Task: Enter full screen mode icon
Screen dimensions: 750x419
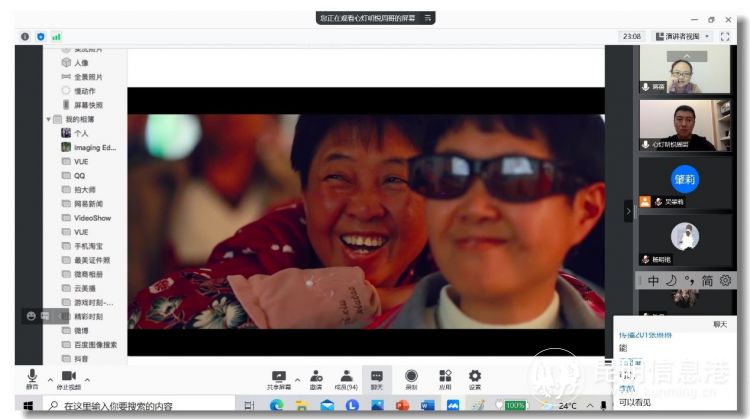Action: tap(727, 36)
